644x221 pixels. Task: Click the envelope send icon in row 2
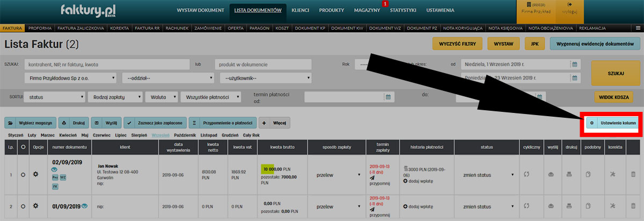tap(550, 206)
